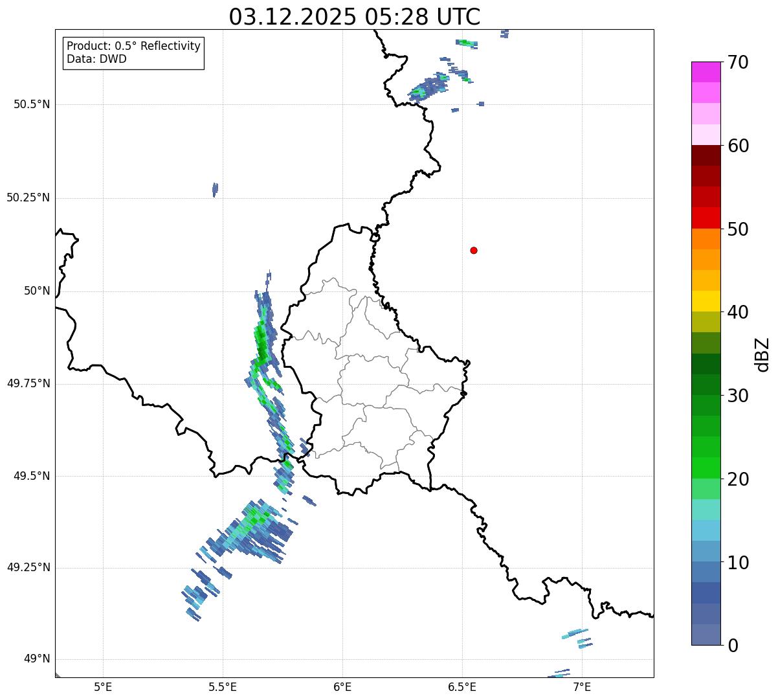Image resolution: width=778 pixels, height=700 pixels.
Task: Click the 49.75°N latitude label
Action: (x=28, y=383)
